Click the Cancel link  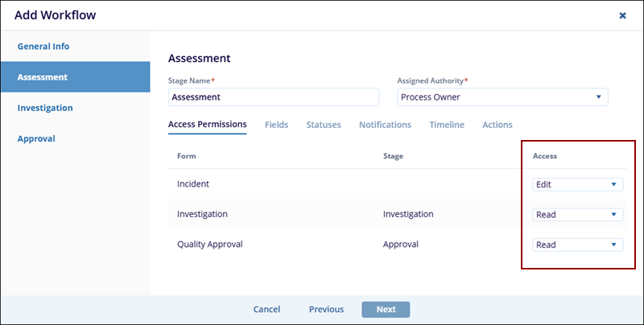(266, 309)
